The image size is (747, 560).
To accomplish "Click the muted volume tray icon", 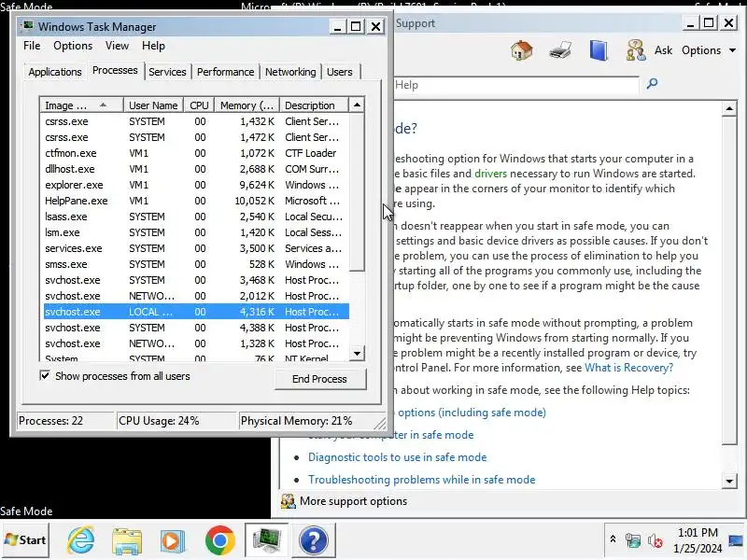I will (x=655, y=541).
